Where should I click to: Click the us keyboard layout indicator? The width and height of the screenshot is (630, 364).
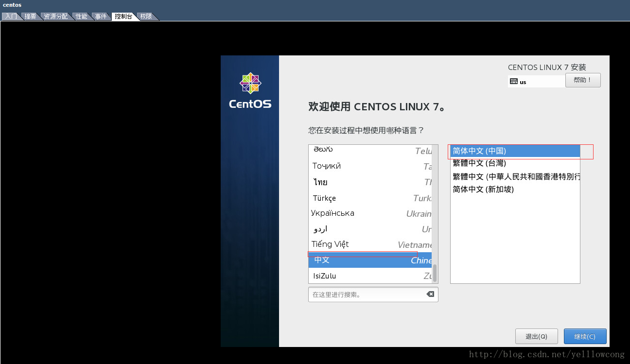click(537, 82)
